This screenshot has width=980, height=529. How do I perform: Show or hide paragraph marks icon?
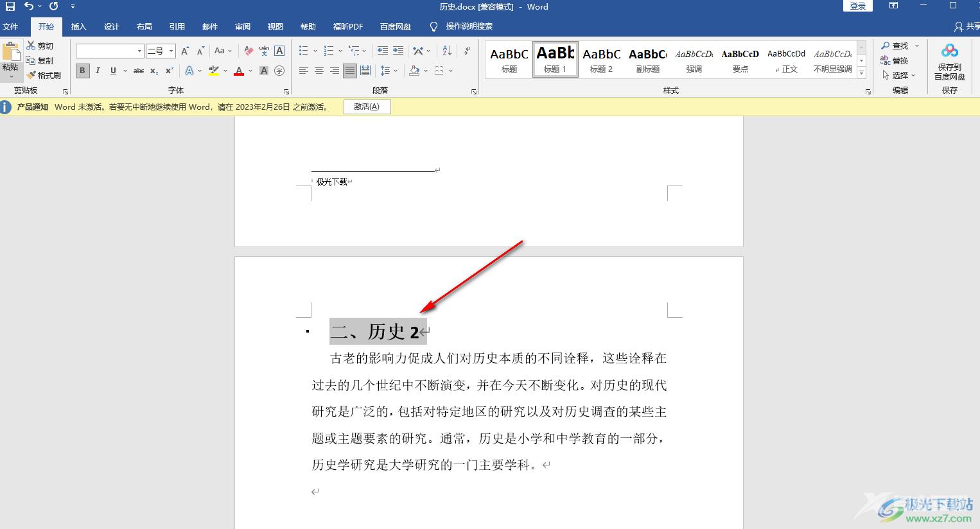click(467, 51)
